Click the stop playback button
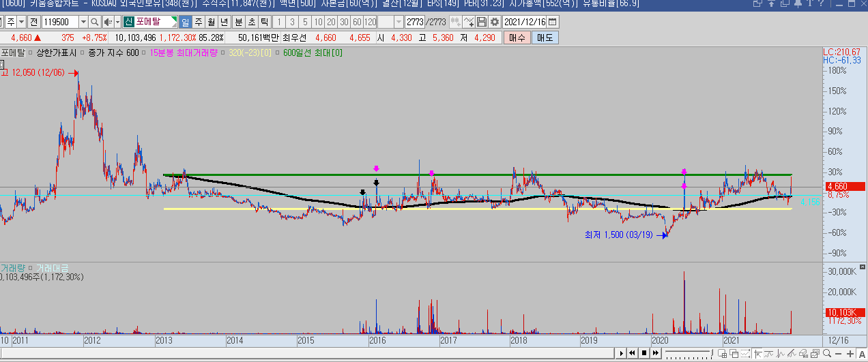The width and height of the screenshot is (868, 362). coord(643,353)
